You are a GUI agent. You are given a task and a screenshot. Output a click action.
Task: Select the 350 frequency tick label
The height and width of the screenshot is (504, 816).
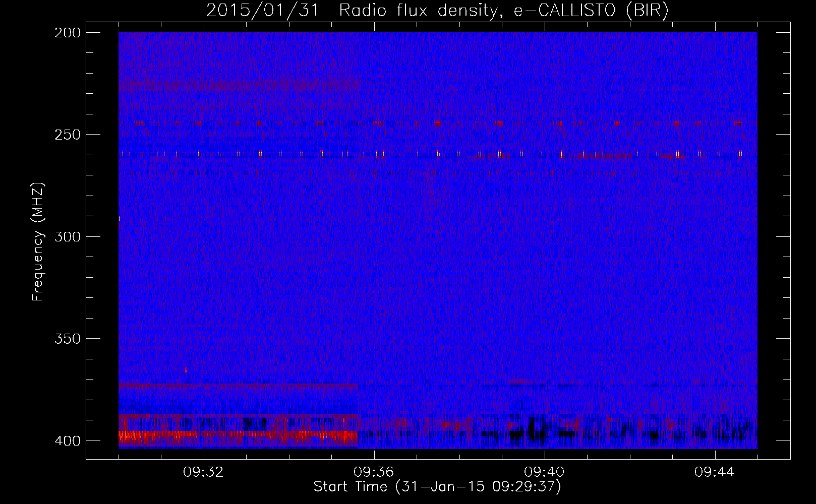click(x=67, y=339)
